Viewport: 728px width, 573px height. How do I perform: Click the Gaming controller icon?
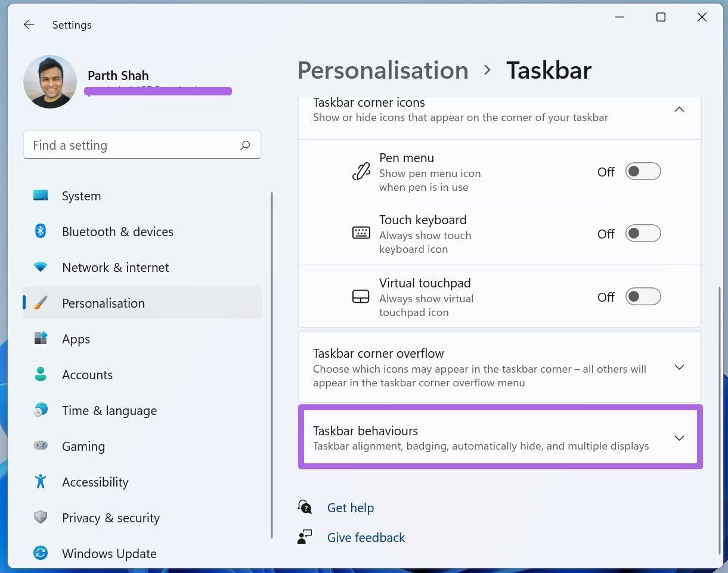click(41, 445)
